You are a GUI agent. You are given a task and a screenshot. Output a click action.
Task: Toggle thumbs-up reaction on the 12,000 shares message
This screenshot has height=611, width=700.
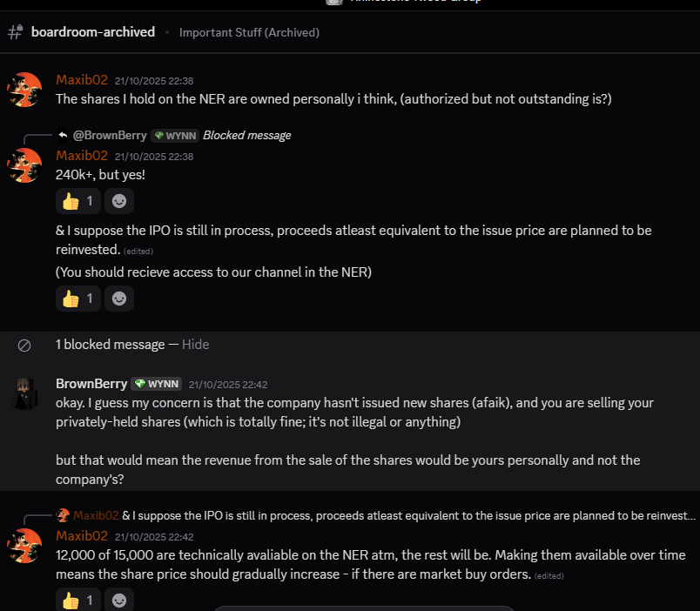coord(78,599)
